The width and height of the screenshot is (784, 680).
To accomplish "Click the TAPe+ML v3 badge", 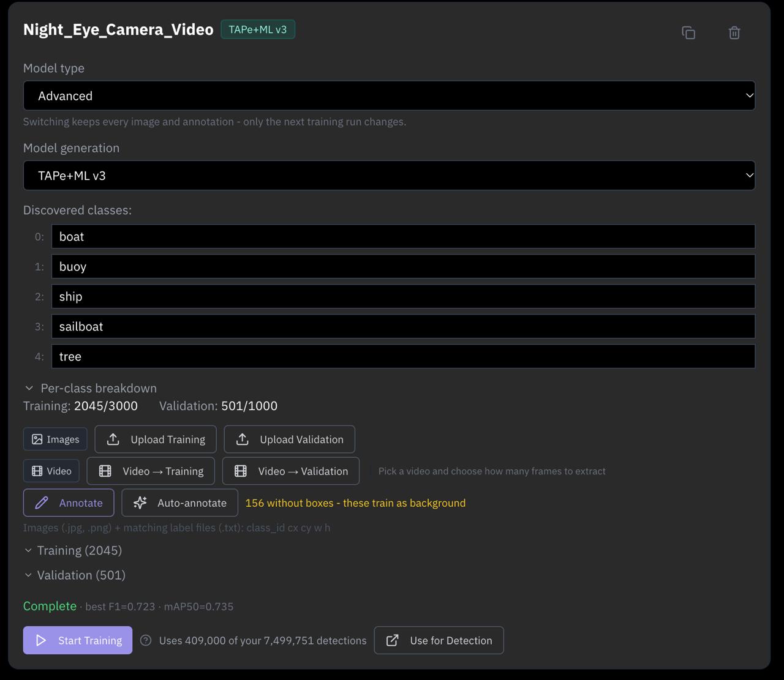I will click(x=258, y=29).
